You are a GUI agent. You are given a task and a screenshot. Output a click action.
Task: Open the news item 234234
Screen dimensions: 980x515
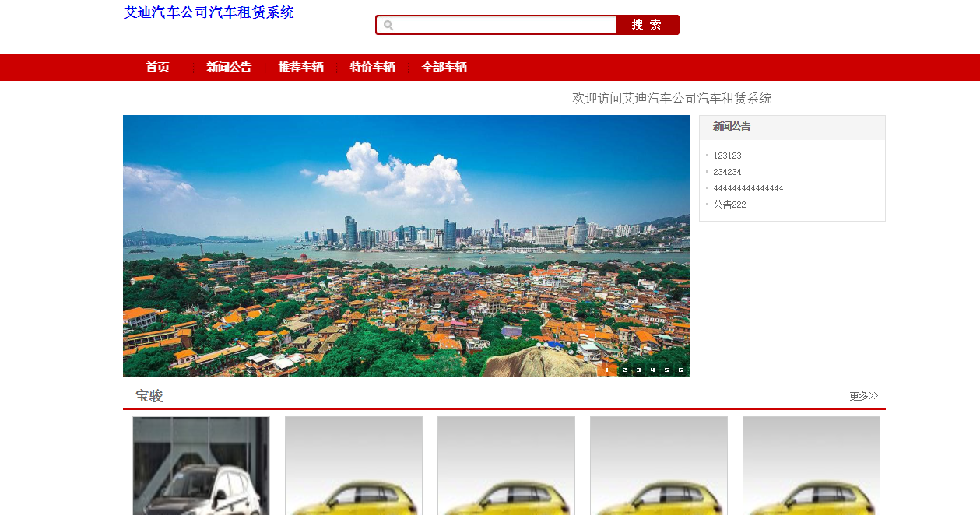pos(727,172)
